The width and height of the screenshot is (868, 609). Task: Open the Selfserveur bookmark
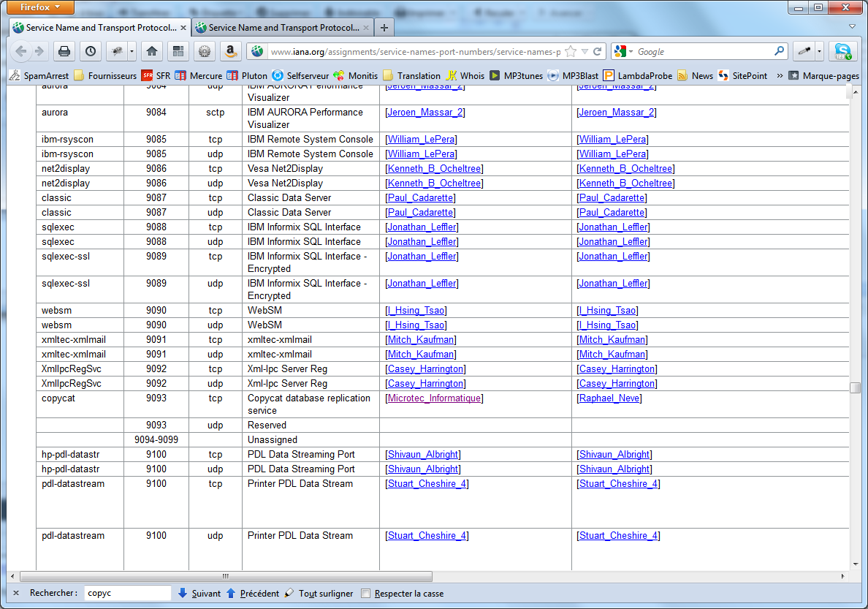(x=300, y=76)
